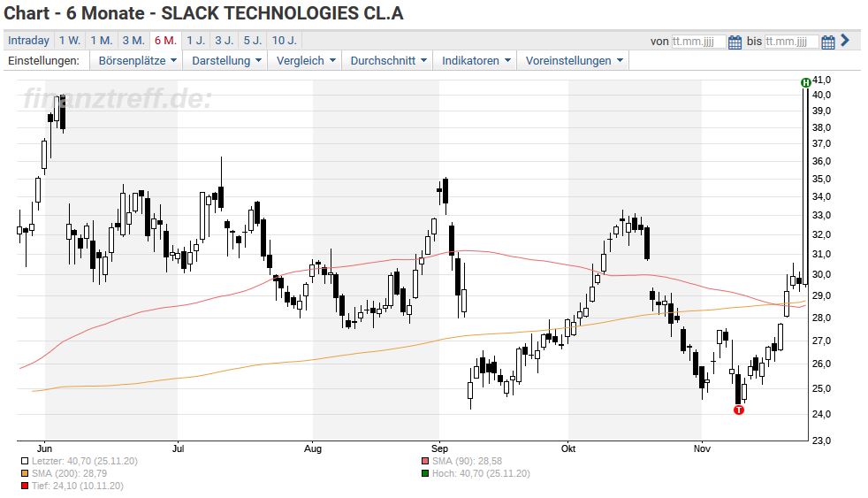Viewport: 868px width, 498px height.
Task: Select the 5 J. timeframe tab
Action: click(x=253, y=41)
